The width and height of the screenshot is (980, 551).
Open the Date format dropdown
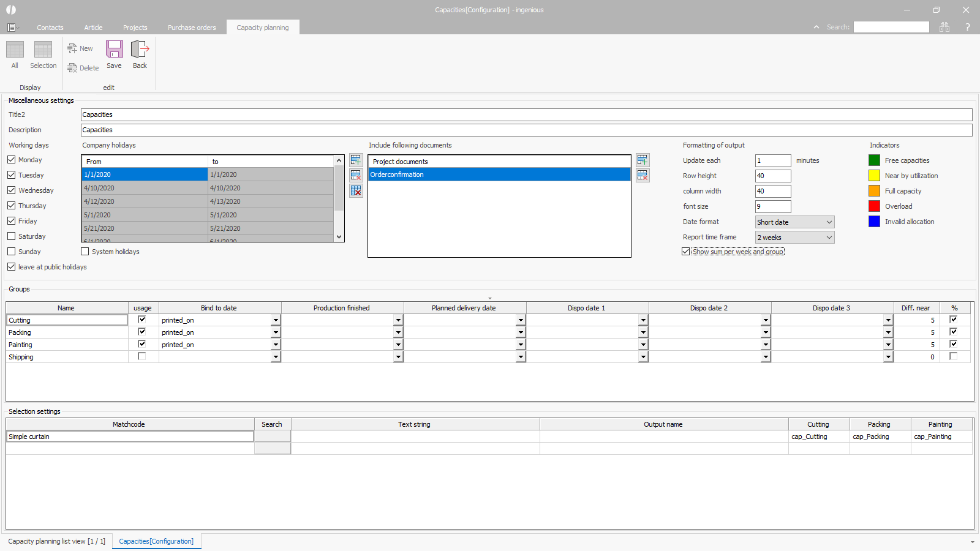(794, 222)
